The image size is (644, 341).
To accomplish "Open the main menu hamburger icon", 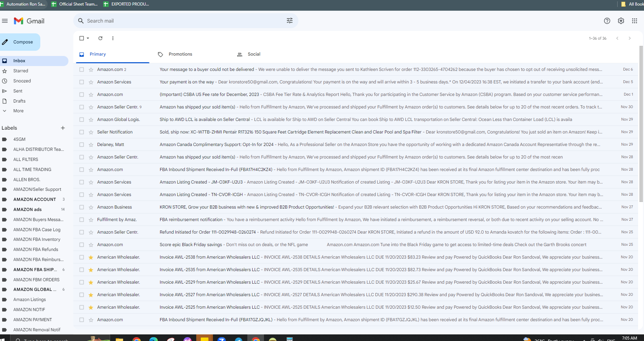I will click(x=5, y=21).
